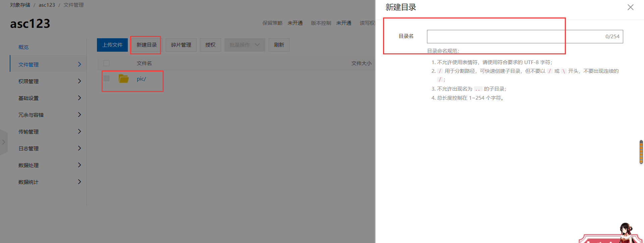Open 碎片管理

point(181,45)
